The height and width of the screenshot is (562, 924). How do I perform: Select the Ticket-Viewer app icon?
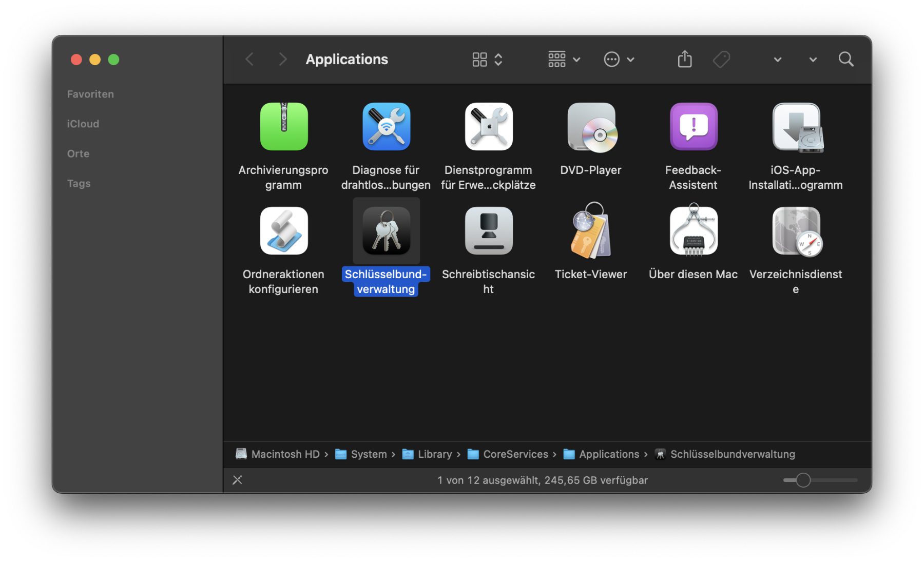click(591, 231)
